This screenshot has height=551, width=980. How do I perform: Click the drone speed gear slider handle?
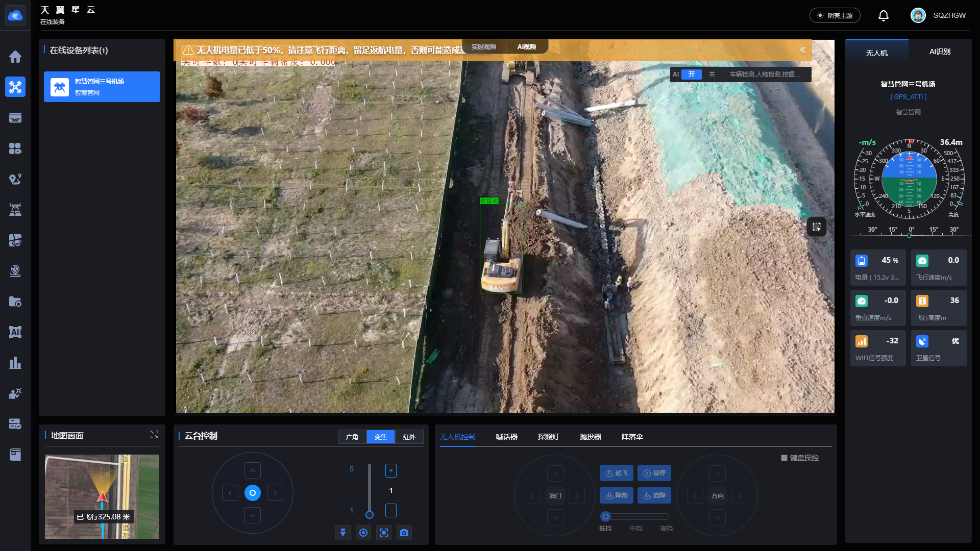coord(605,516)
